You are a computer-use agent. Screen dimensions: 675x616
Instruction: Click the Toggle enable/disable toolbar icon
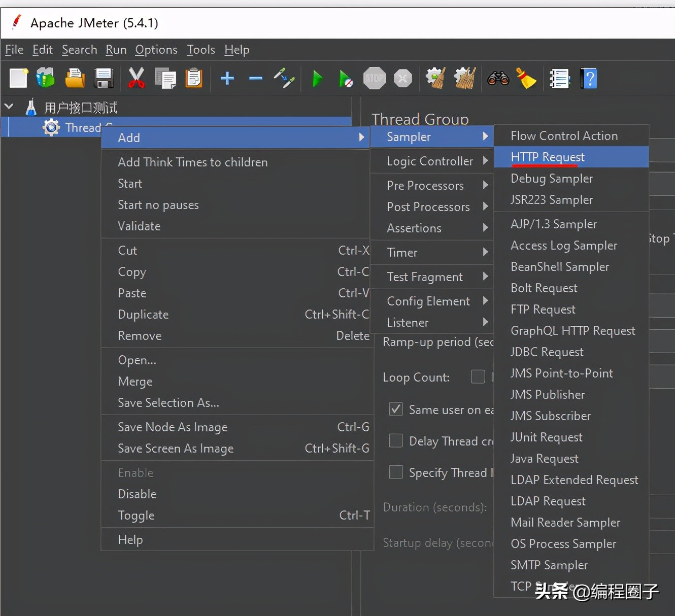coord(284,78)
